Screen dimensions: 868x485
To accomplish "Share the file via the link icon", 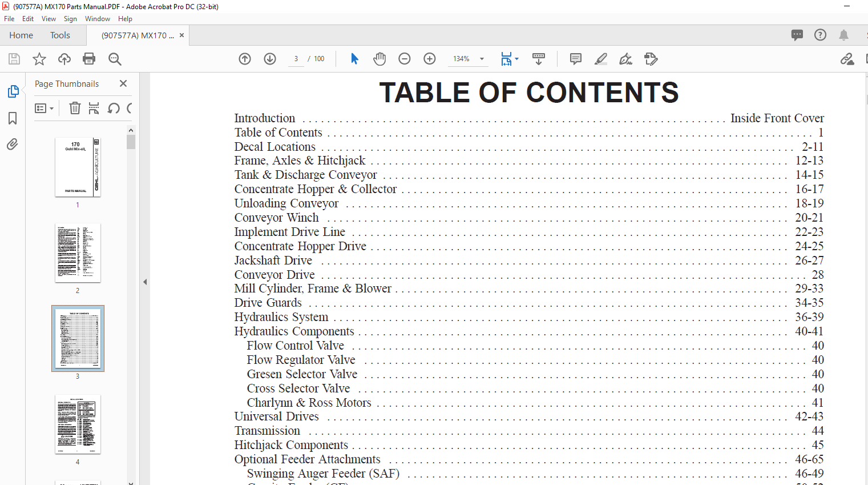I will (x=847, y=59).
